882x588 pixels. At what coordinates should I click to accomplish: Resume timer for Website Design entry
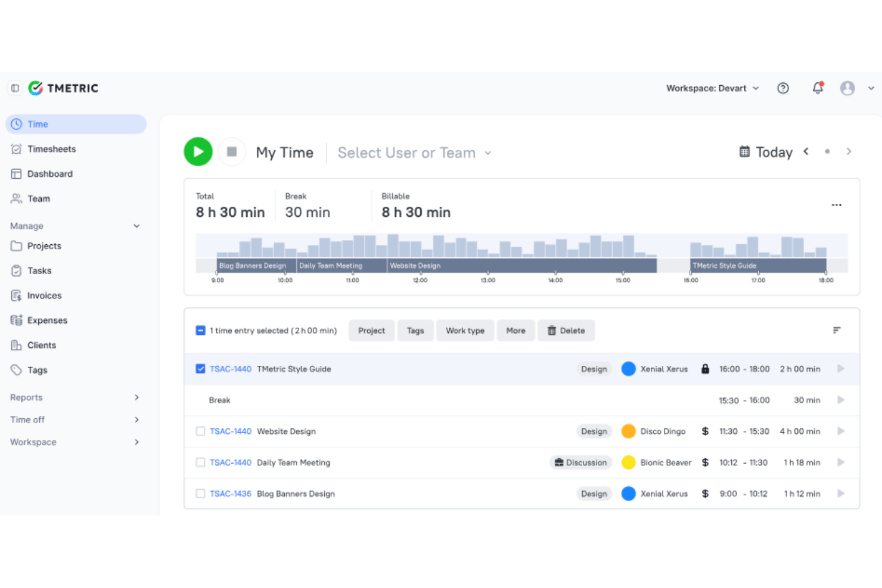point(841,431)
